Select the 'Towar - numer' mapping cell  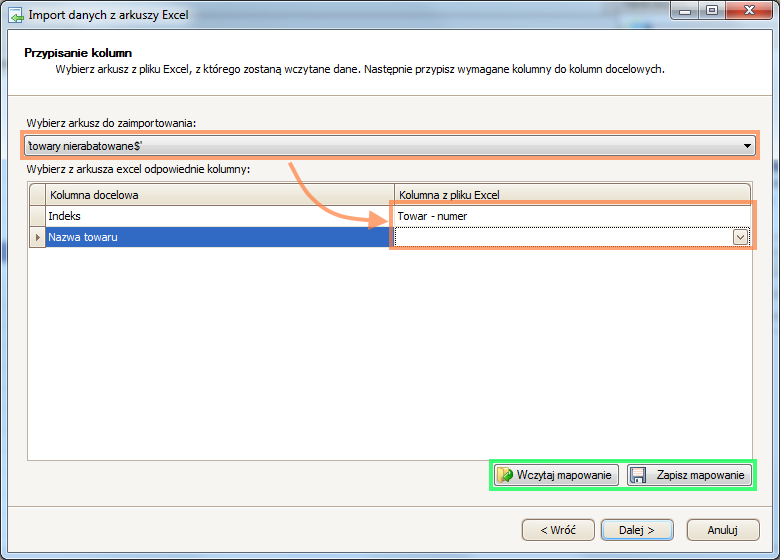[x=570, y=215]
